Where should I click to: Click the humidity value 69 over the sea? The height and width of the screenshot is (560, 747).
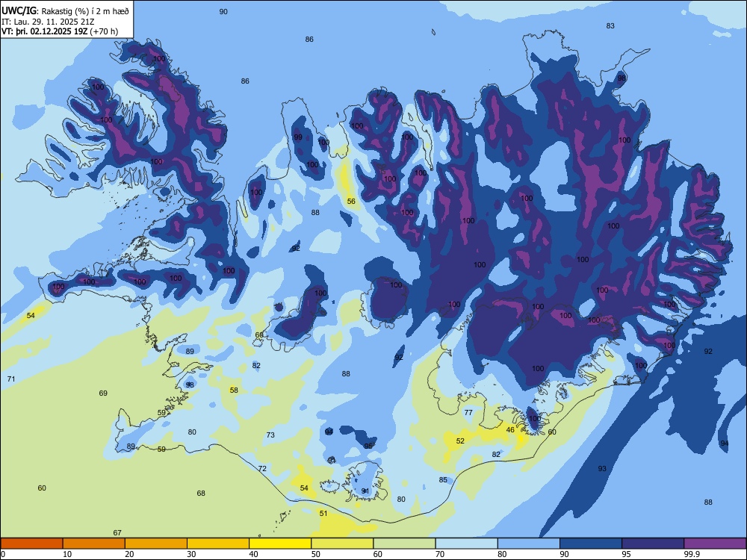coord(103,393)
